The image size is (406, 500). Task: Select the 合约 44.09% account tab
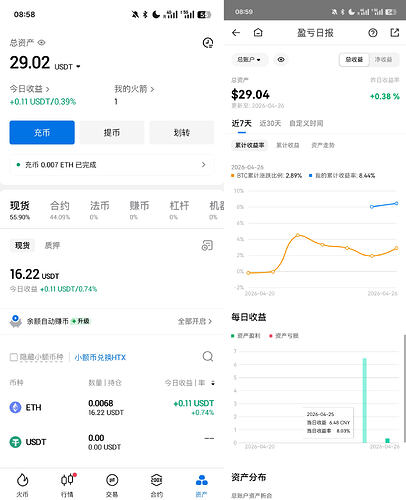pos(60,210)
